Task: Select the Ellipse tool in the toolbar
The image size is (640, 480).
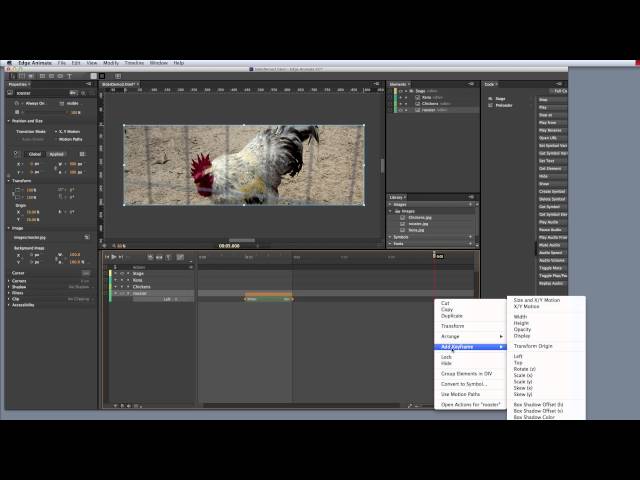Action: (60, 76)
